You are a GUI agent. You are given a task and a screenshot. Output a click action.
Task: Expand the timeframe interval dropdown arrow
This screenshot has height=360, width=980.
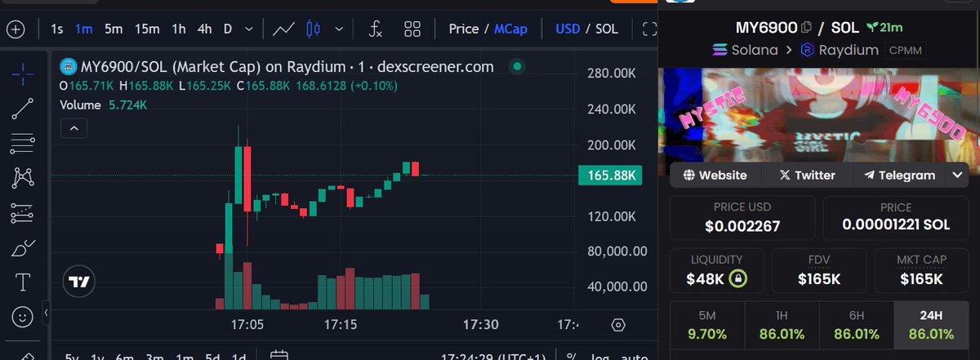[249, 29]
